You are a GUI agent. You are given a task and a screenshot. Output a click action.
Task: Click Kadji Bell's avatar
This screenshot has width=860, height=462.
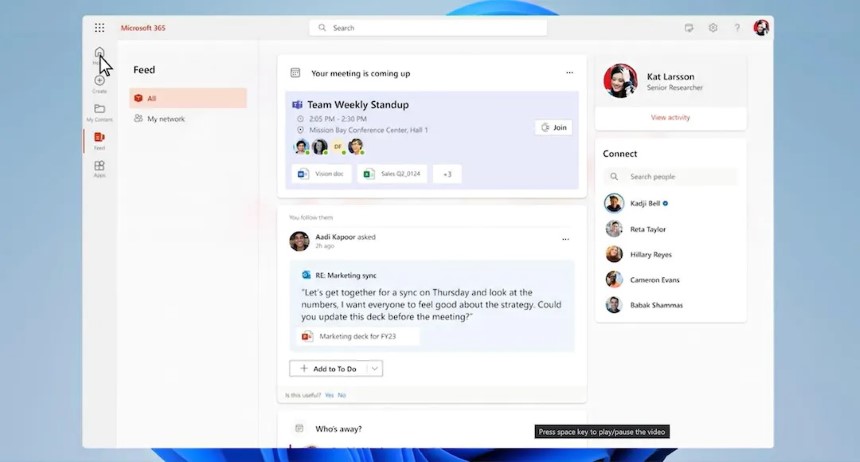[x=614, y=203]
